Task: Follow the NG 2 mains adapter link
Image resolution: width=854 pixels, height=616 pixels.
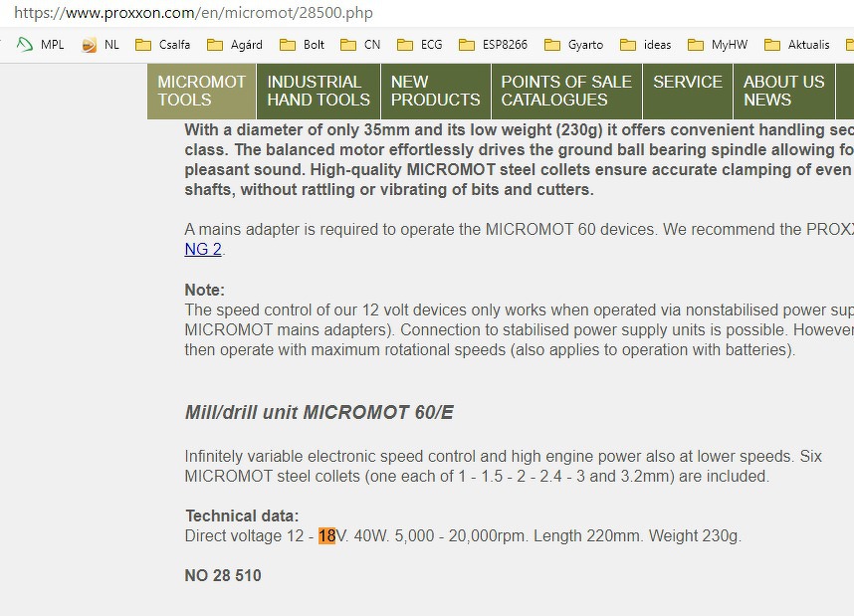Action: click(x=203, y=249)
